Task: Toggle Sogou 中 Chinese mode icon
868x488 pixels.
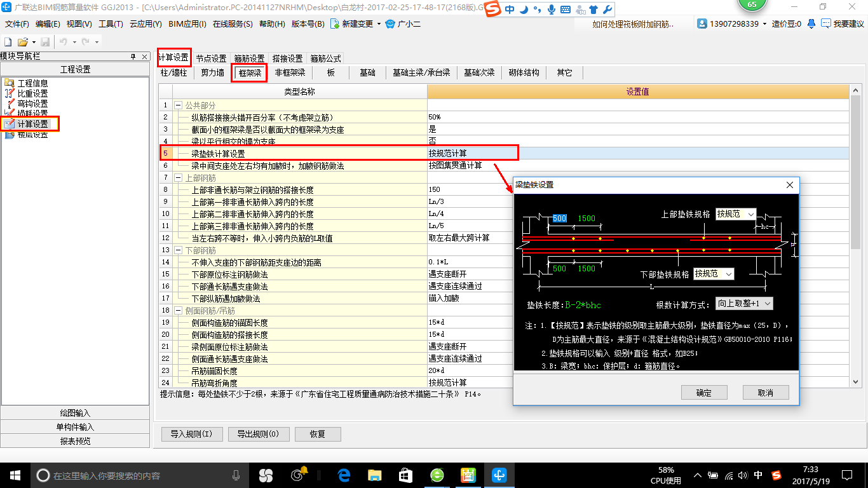Action: point(510,9)
